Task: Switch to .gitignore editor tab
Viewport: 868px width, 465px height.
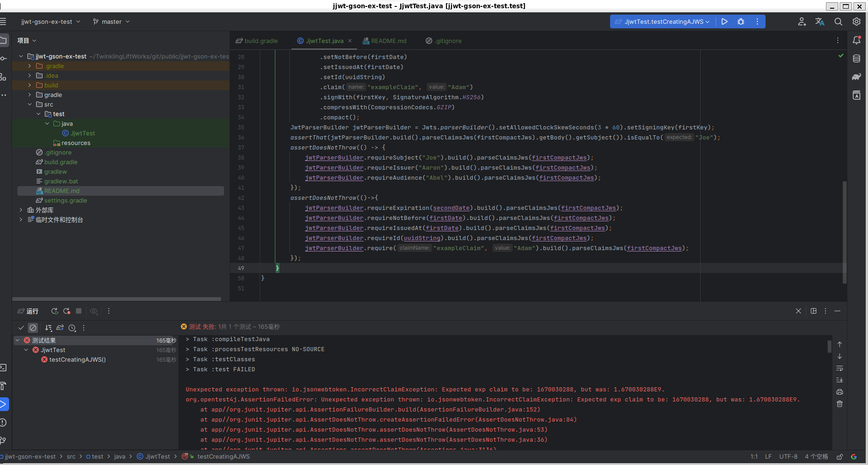Action: [x=444, y=41]
